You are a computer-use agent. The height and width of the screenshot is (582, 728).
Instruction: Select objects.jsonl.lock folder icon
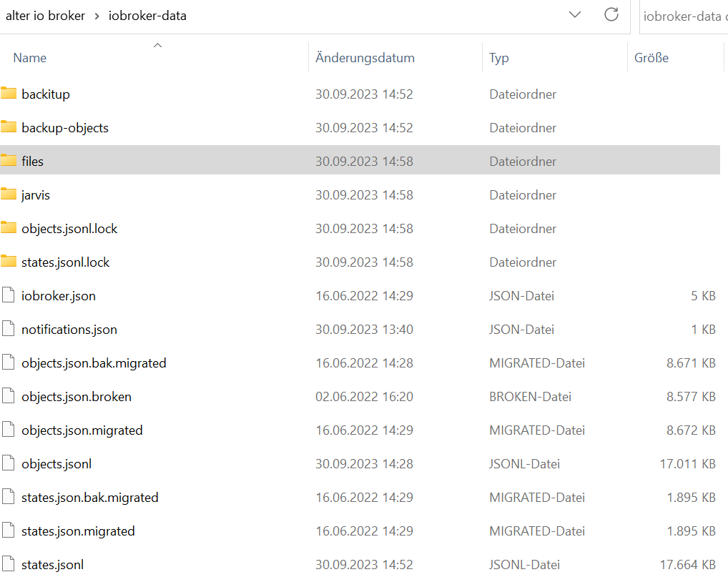pyautogui.click(x=9, y=228)
